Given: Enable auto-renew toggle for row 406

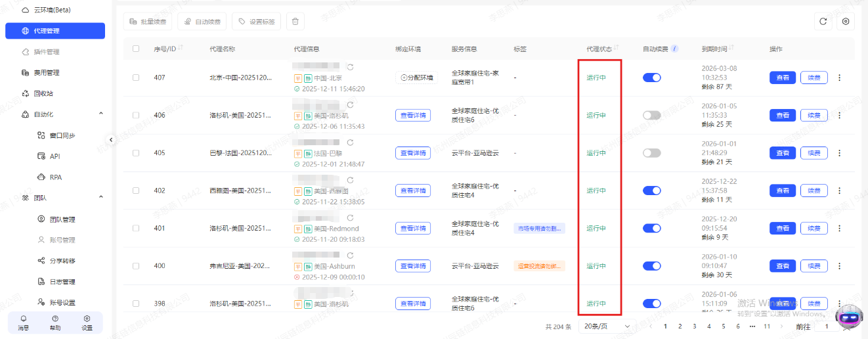Looking at the screenshot, I should click(651, 115).
